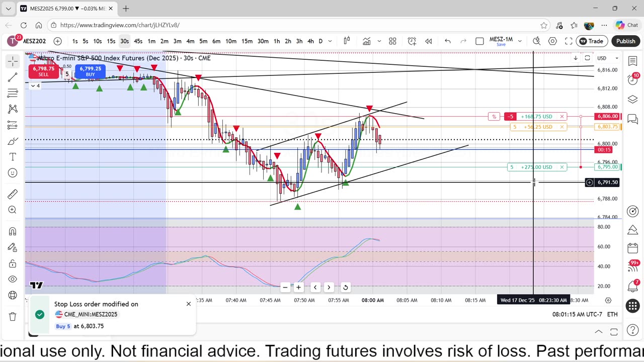Select the crosshair cursor tool
The height and width of the screenshot is (362, 644).
[13, 61]
